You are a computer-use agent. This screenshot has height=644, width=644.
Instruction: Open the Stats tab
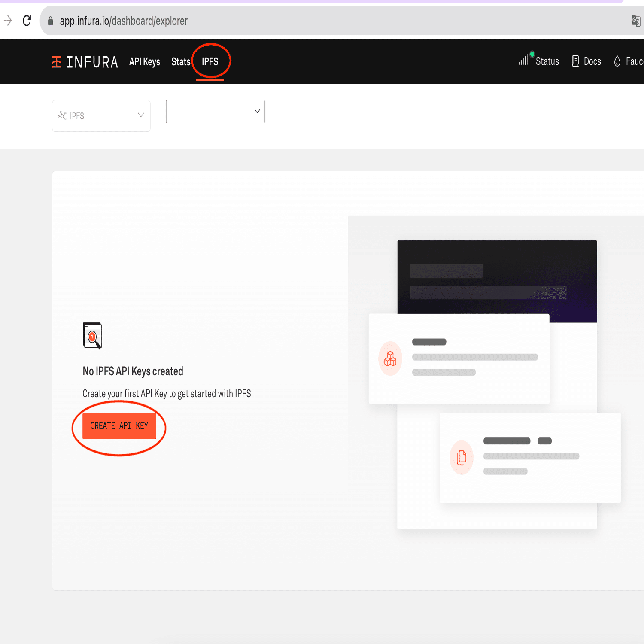(181, 62)
